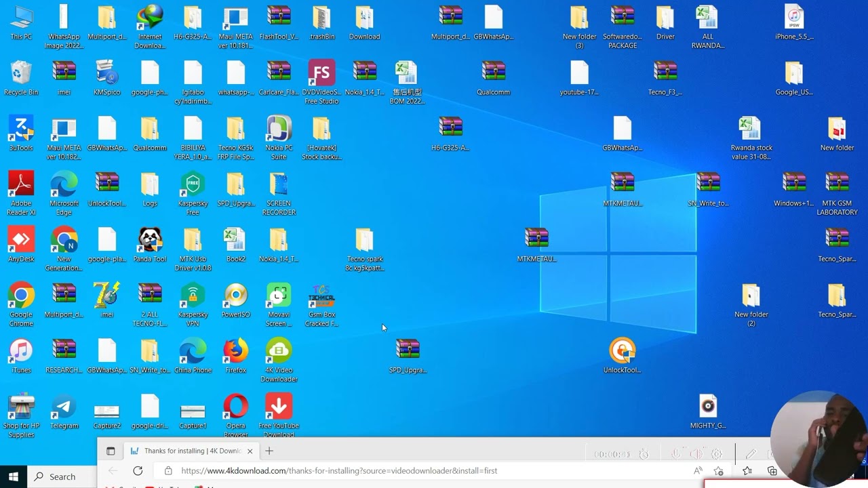The width and height of the screenshot is (868, 488).
Task: Refresh the 4kdownload page
Action: point(138,470)
